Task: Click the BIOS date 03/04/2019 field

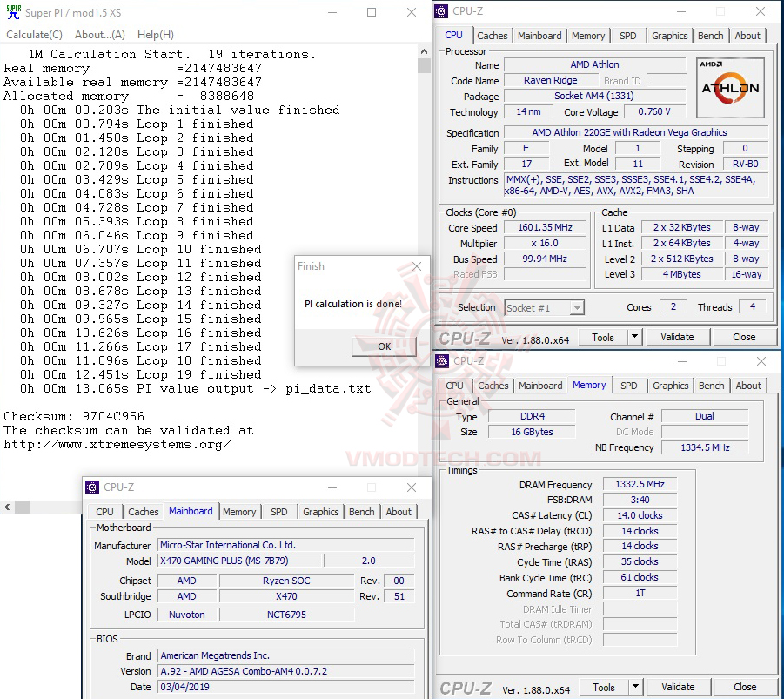Action: point(286,687)
